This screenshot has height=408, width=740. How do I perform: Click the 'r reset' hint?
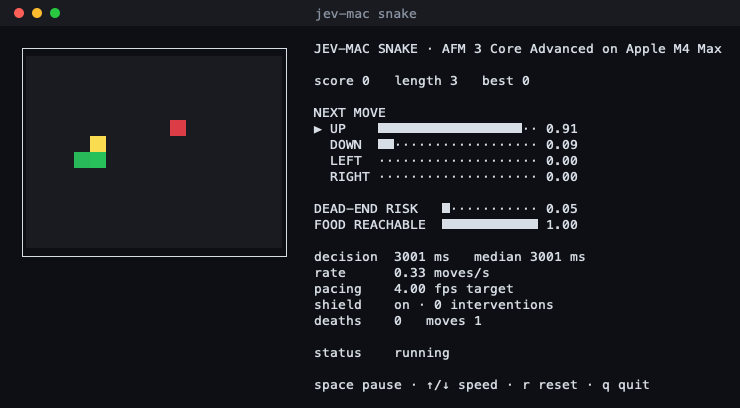coord(550,385)
